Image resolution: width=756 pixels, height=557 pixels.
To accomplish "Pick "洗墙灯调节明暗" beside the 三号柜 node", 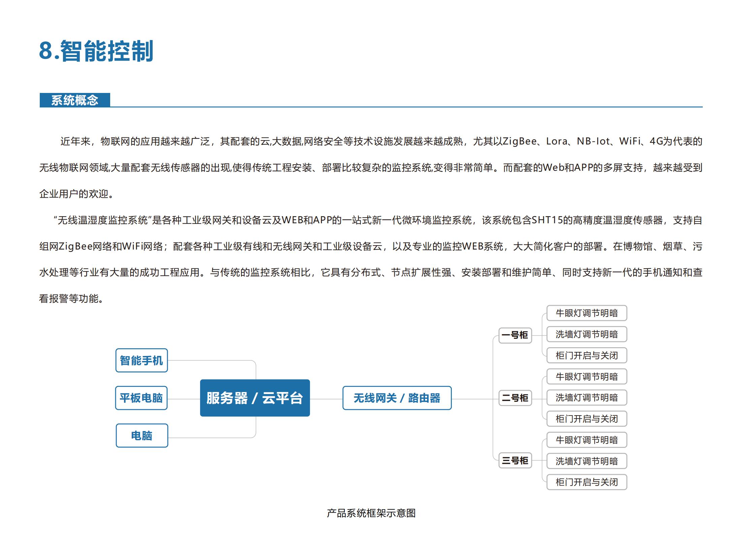I will (587, 461).
